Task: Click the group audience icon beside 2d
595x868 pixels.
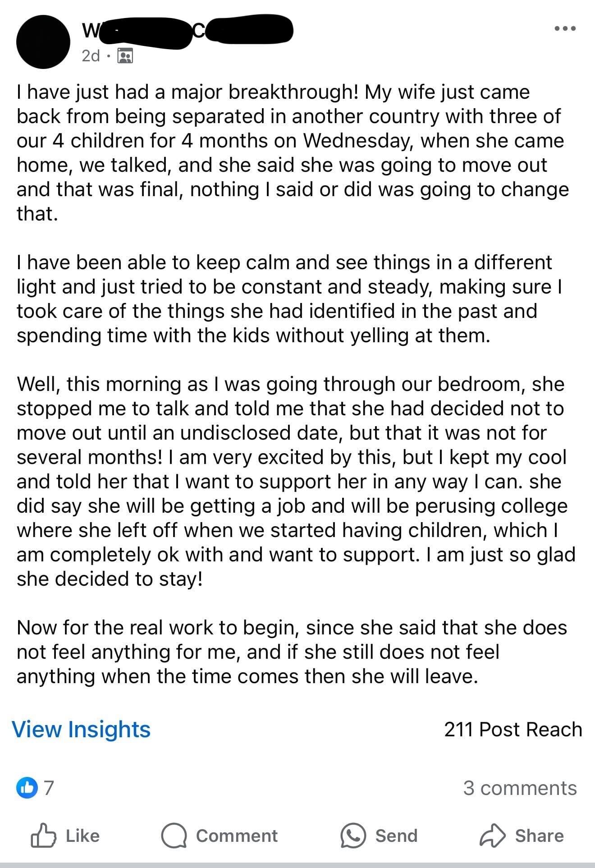Action: (125, 56)
